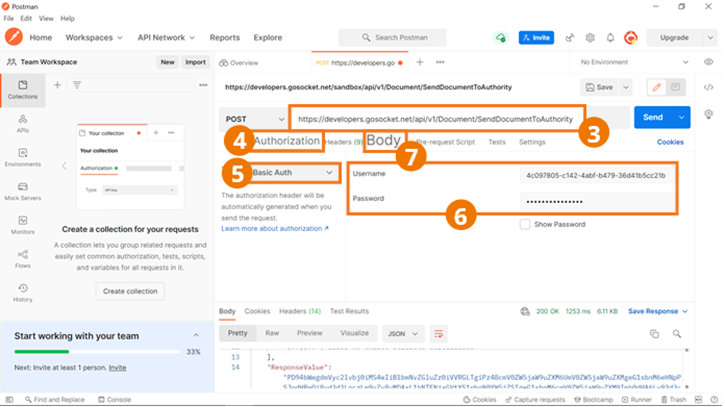
Task: Open the settings gear icon in header
Action: point(590,37)
